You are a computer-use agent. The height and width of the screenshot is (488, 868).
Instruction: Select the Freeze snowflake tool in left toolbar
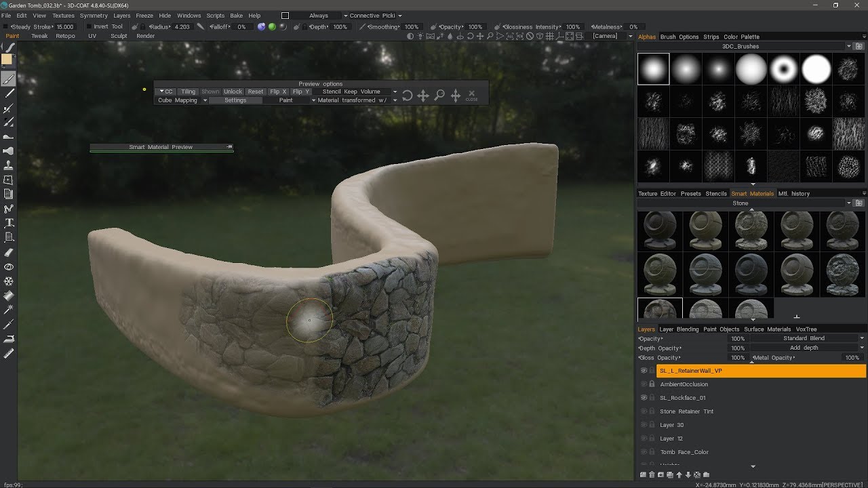pyautogui.click(x=9, y=281)
